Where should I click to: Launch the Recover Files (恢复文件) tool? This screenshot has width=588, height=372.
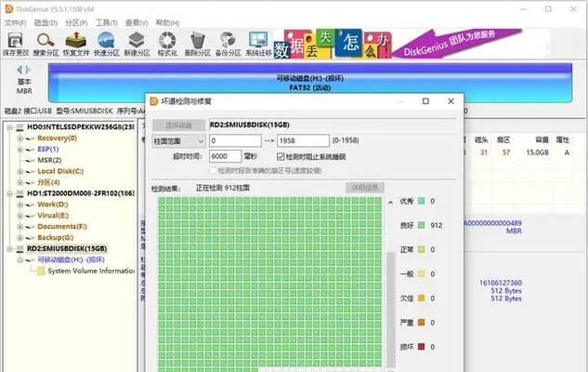(76, 45)
